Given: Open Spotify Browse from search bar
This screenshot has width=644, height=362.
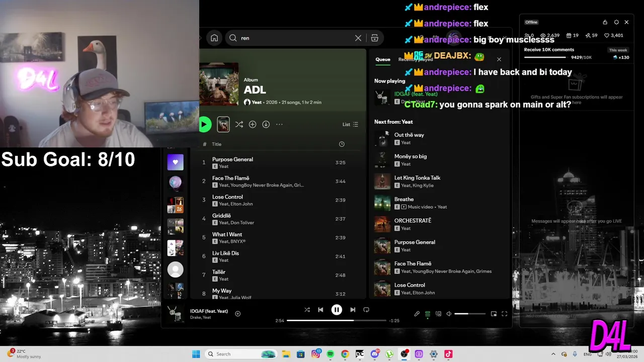Looking at the screenshot, I should (x=374, y=38).
